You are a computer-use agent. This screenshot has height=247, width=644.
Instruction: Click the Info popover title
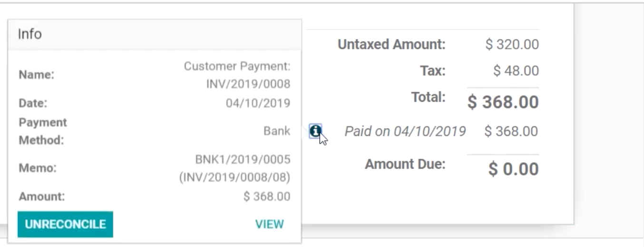click(x=29, y=34)
